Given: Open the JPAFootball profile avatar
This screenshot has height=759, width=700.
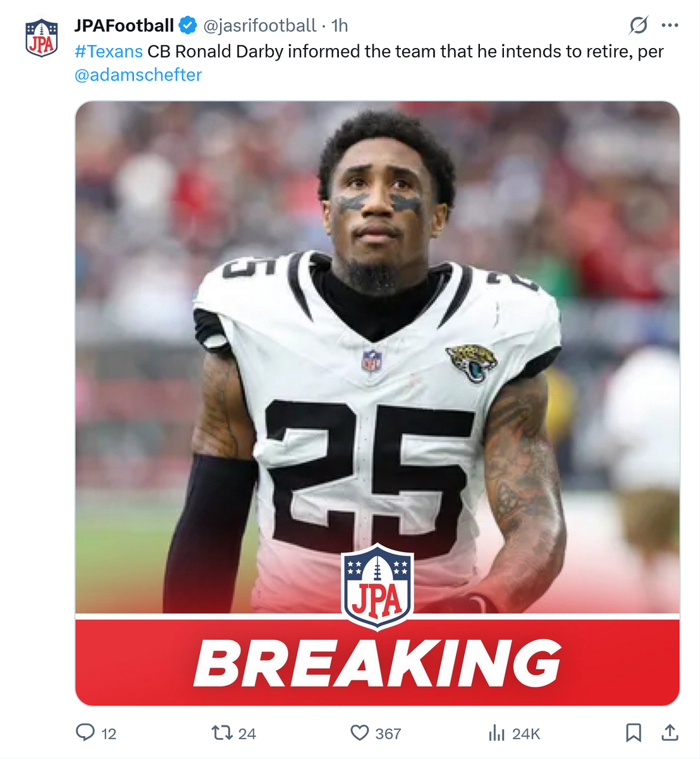Looking at the screenshot, I should [x=42, y=38].
